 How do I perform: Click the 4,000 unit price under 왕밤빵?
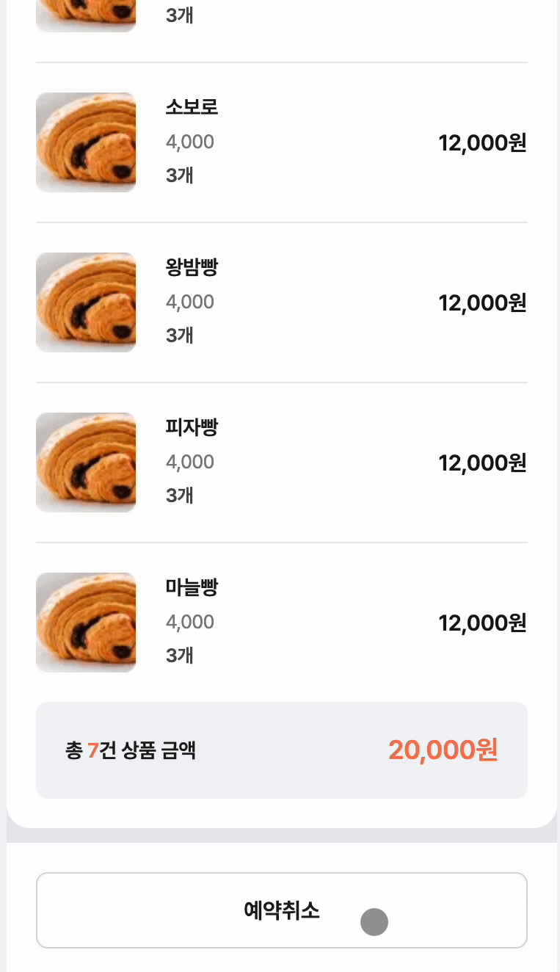pyautogui.click(x=190, y=302)
